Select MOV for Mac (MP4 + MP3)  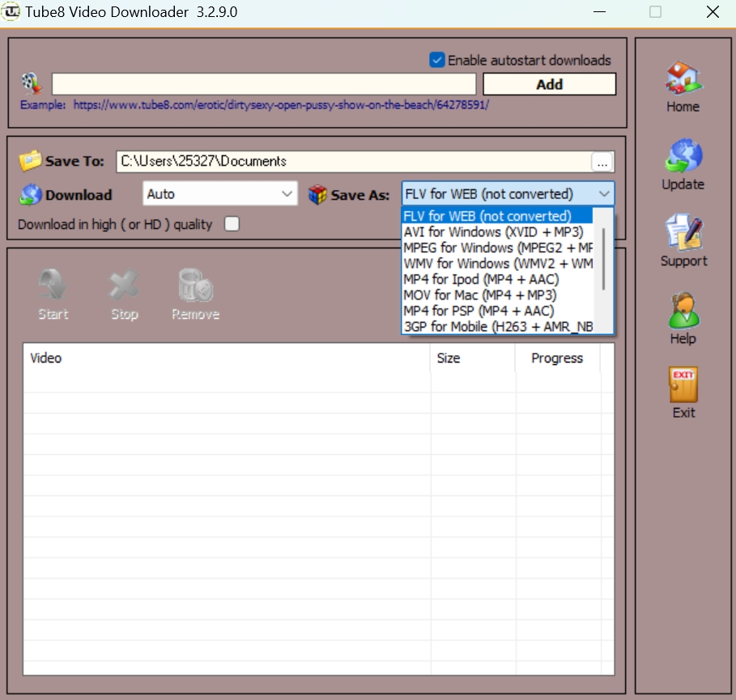click(498, 295)
